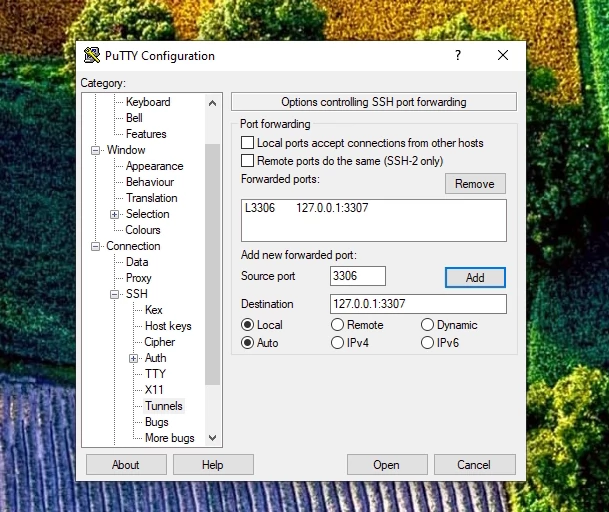Select the Auth category label
Viewport: 609px width, 512px height.
click(x=155, y=358)
